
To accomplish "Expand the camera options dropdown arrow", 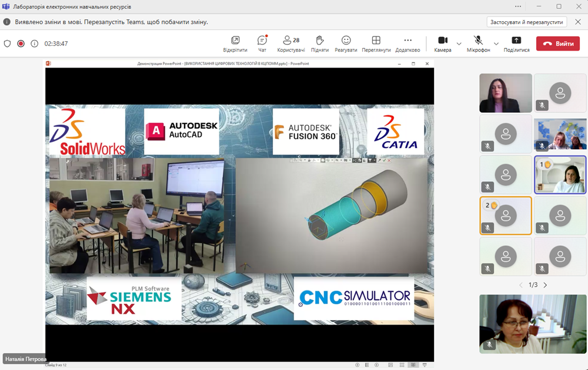I will pyautogui.click(x=459, y=44).
